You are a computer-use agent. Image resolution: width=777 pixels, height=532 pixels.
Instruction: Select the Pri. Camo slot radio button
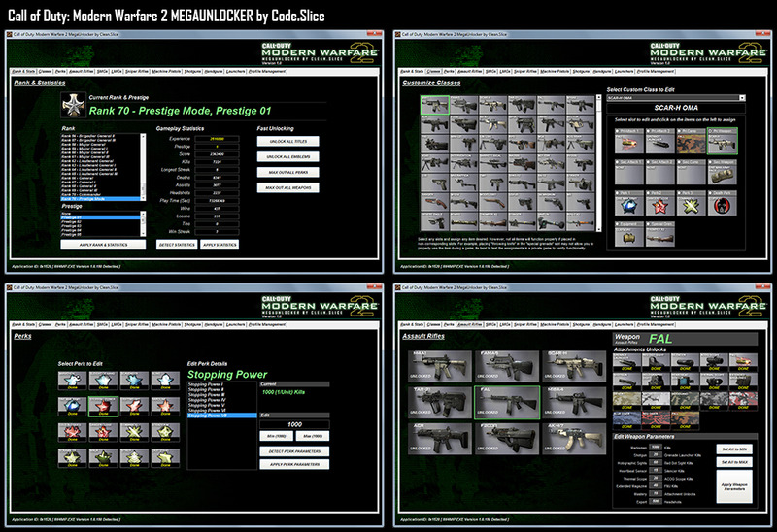pos(679,131)
